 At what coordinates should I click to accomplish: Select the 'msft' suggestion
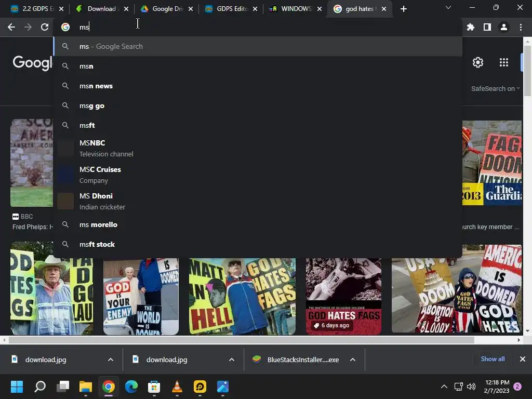[x=258, y=125]
